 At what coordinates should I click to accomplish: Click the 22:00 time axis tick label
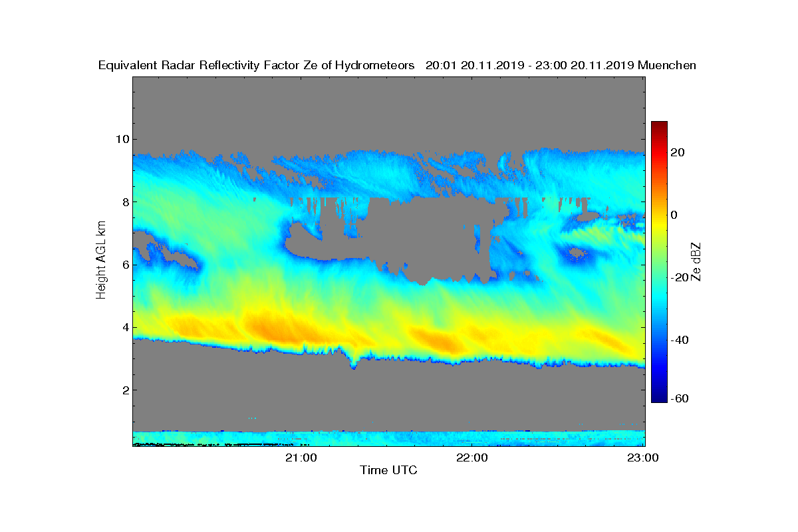click(473, 458)
